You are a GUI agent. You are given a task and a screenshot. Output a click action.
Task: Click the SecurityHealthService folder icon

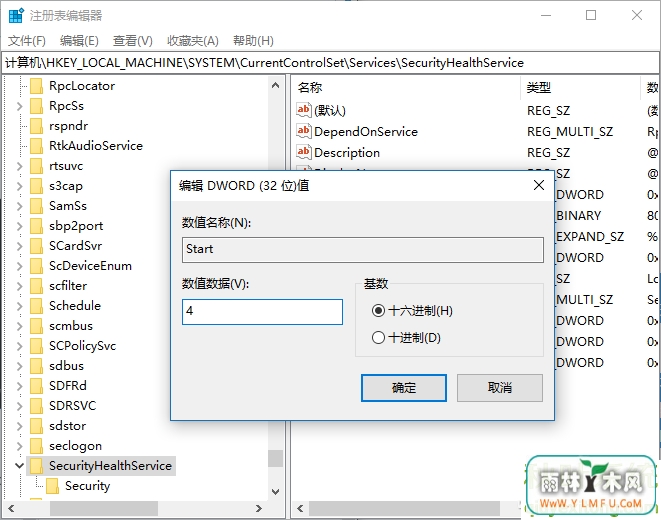[37, 466]
